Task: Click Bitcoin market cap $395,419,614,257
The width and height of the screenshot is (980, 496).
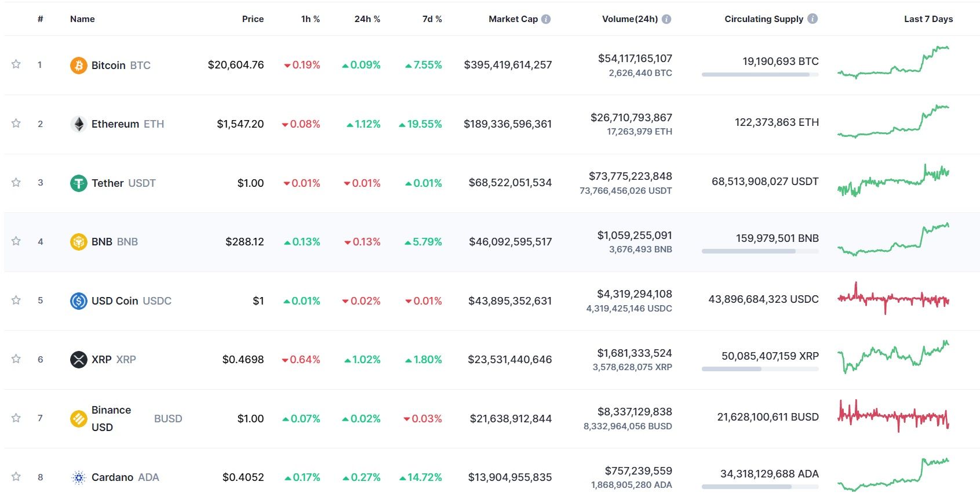Action: (x=508, y=65)
